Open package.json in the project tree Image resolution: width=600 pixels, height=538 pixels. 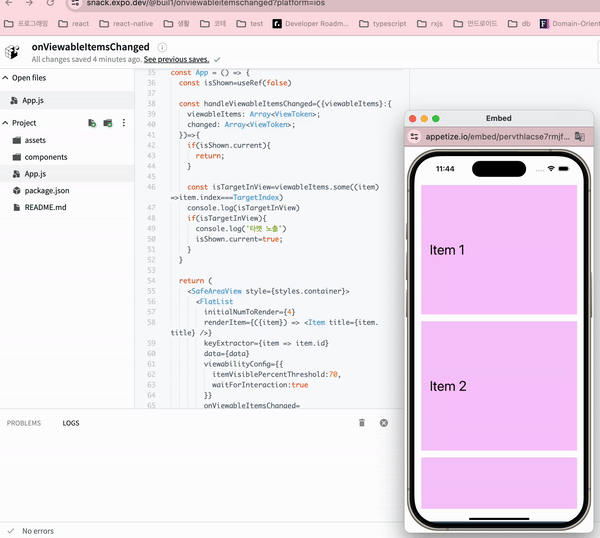tap(47, 190)
